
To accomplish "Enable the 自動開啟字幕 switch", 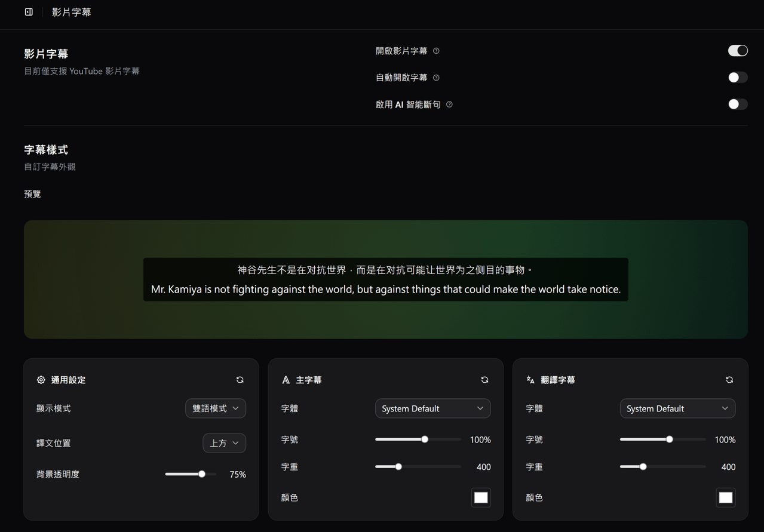I will (738, 78).
